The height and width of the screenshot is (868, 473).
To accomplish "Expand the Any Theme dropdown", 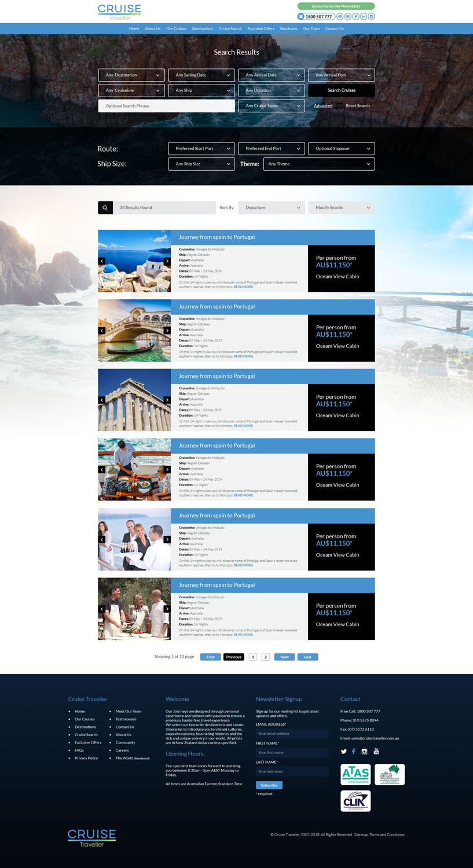I will pos(319,164).
